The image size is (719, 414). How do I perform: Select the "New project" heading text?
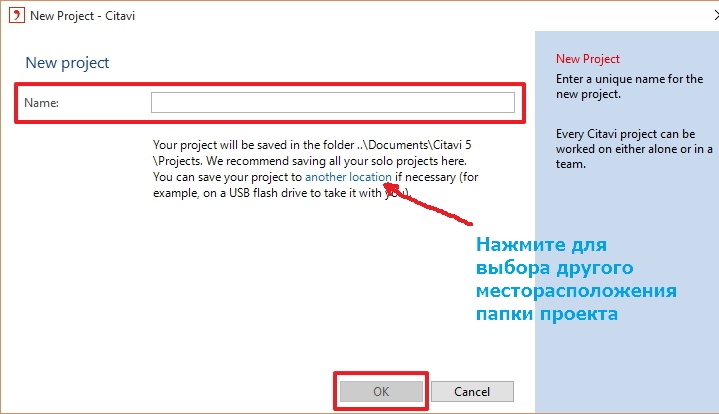click(67, 63)
